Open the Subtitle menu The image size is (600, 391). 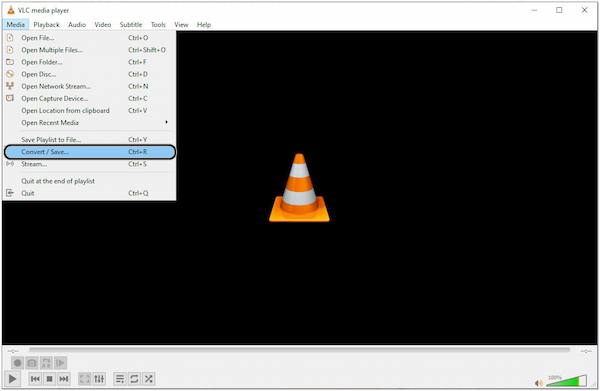(x=131, y=24)
